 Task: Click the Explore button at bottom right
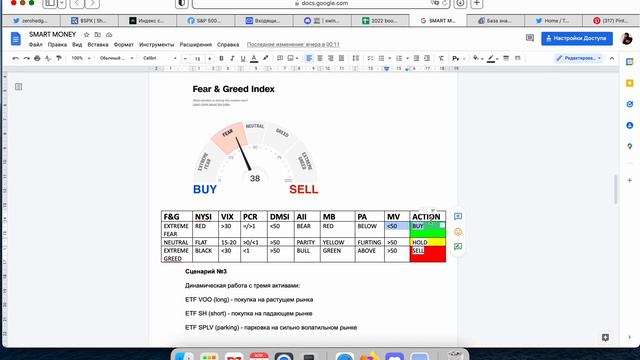(x=605, y=337)
